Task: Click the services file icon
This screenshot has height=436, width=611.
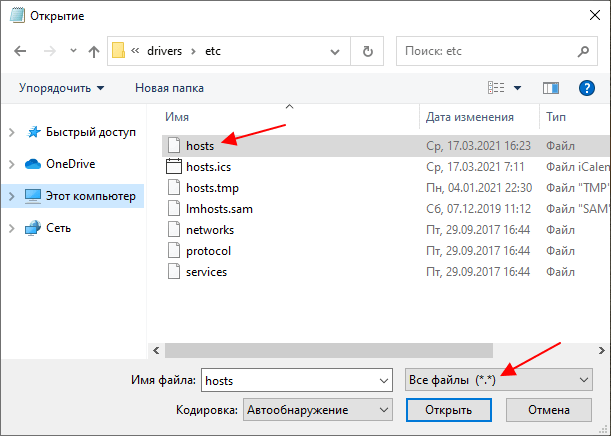Action: (174, 272)
